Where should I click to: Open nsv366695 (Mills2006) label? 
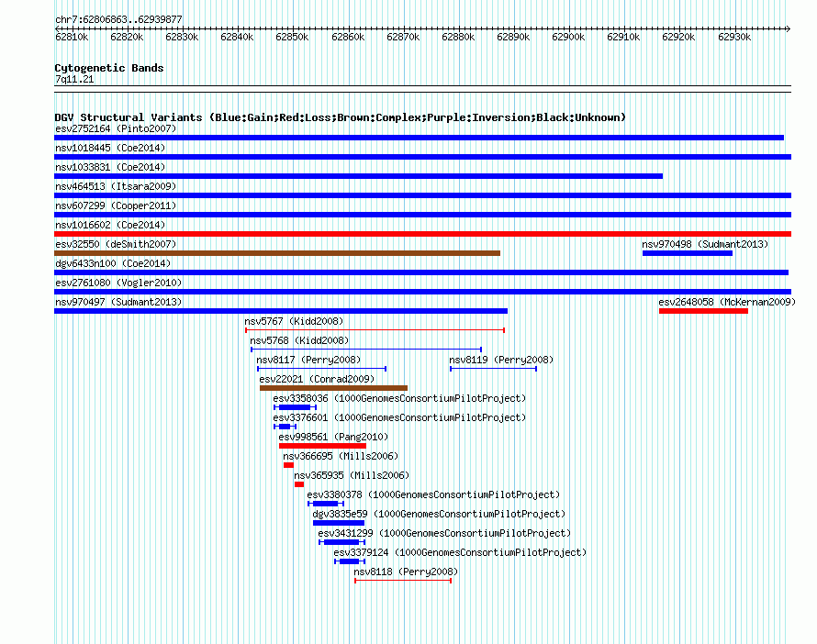[x=341, y=456]
